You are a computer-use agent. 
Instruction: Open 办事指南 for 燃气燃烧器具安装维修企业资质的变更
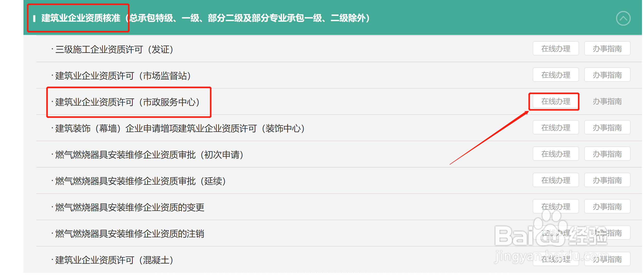point(607,206)
